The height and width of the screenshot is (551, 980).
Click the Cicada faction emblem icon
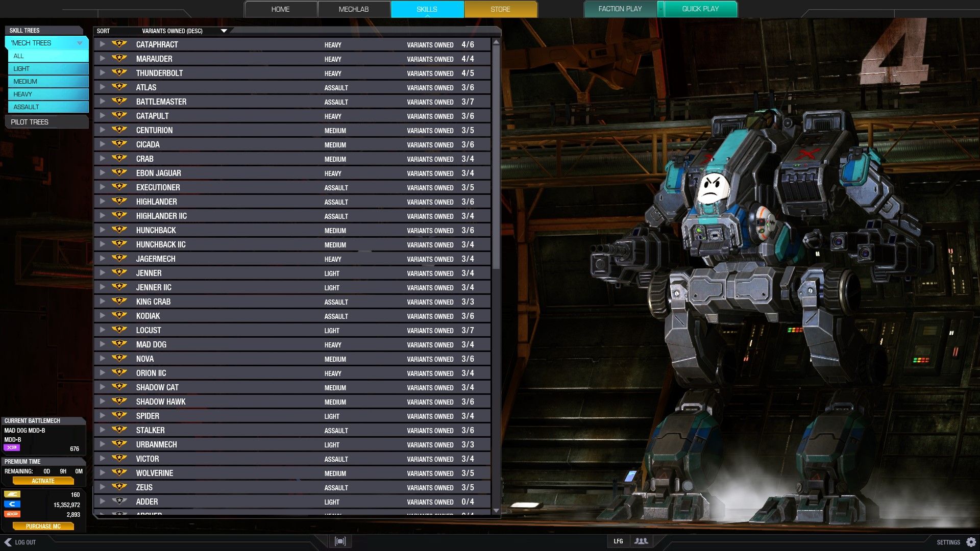[x=119, y=144]
